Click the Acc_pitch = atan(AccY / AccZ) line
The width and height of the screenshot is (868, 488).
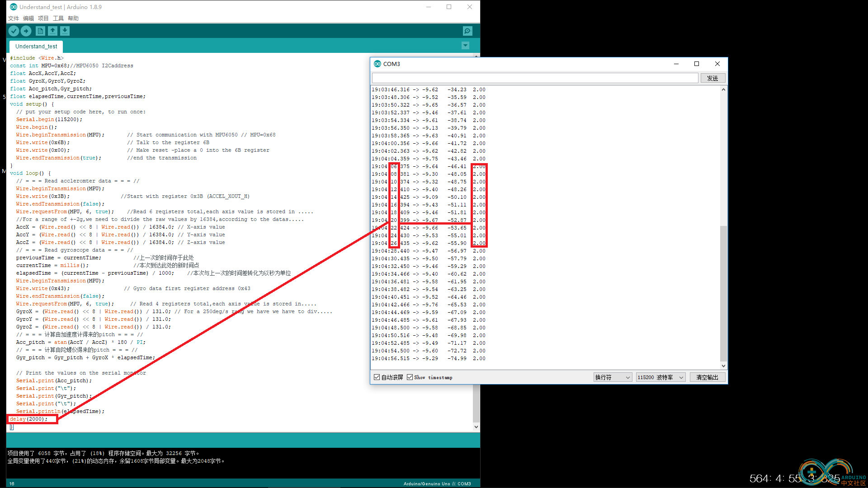click(81, 342)
